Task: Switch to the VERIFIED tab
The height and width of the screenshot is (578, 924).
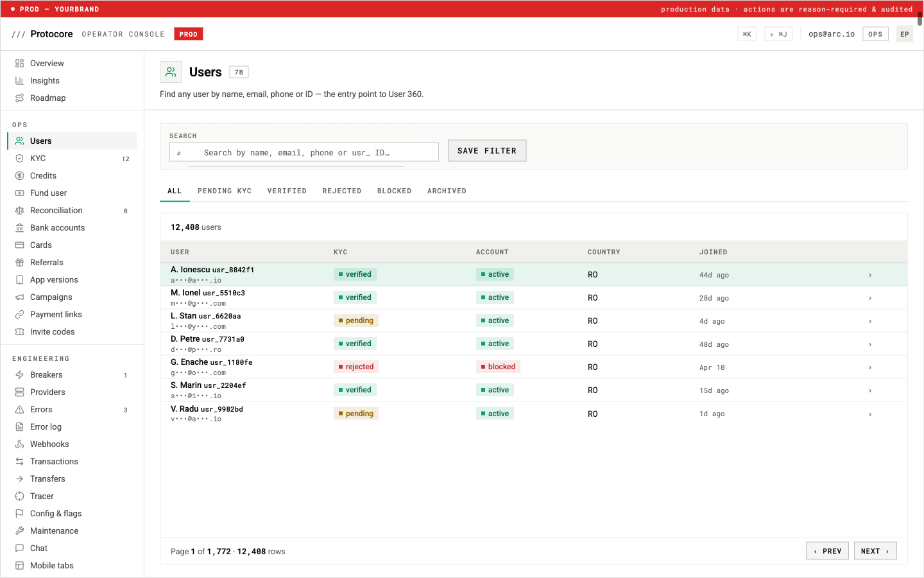Action: [287, 191]
